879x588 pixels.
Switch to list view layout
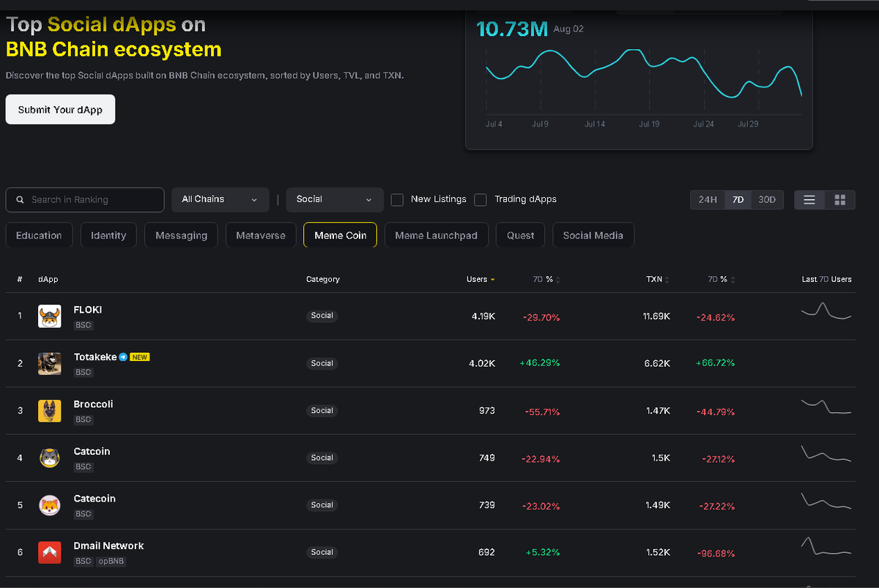809,200
